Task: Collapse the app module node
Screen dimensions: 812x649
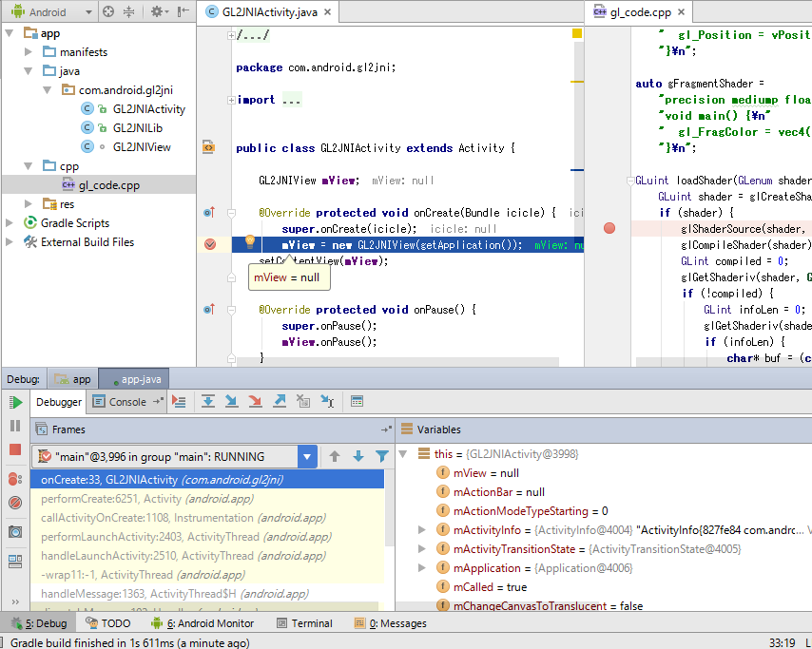Action: [10, 33]
